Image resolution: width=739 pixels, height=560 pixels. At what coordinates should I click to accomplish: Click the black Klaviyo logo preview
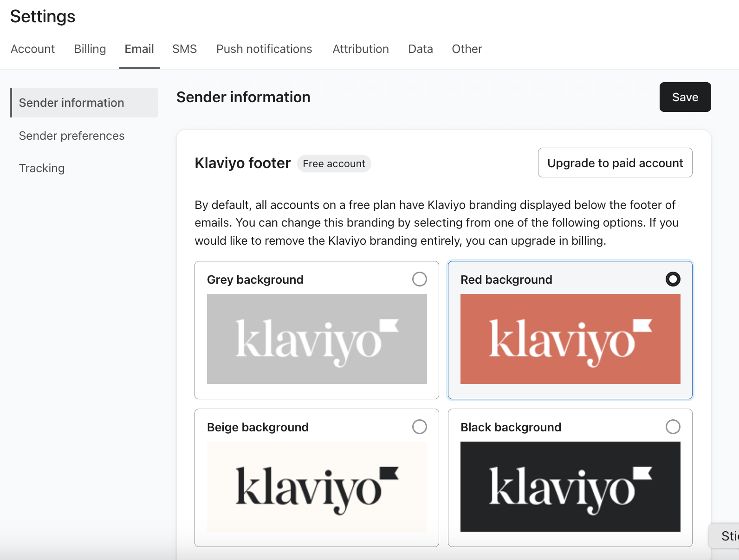click(570, 487)
